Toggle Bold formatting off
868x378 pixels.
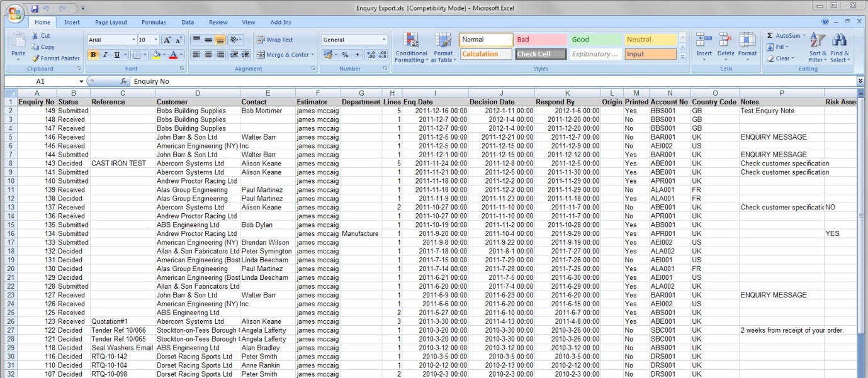tap(93, 55)
